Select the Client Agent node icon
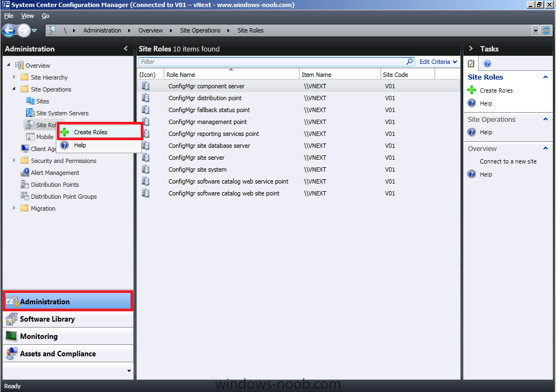This screenshot has height=392, width=556. click(25, 148)
